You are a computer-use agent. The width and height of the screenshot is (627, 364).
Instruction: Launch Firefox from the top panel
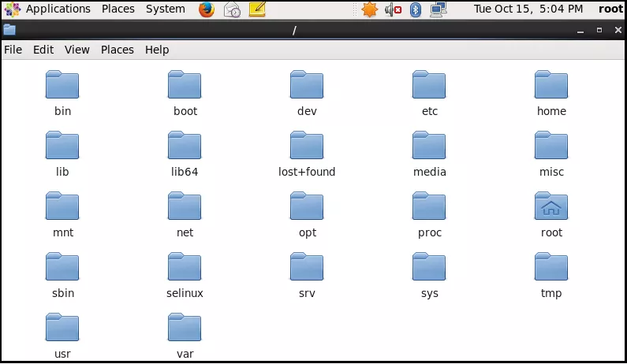tap(207, 9)
